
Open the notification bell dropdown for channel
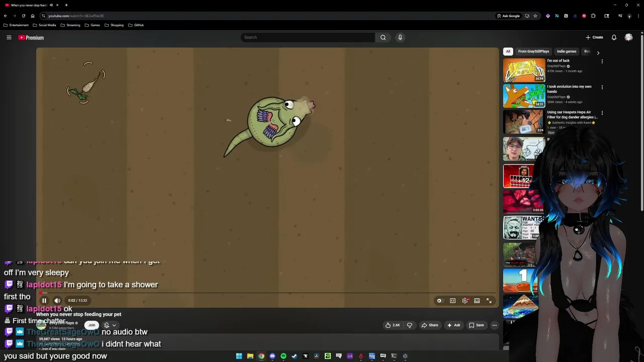110,325
